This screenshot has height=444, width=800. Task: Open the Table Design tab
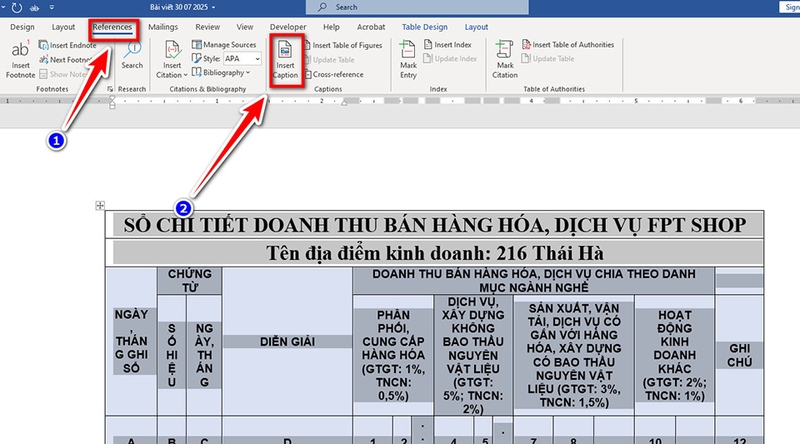click(x=424, y=27)
